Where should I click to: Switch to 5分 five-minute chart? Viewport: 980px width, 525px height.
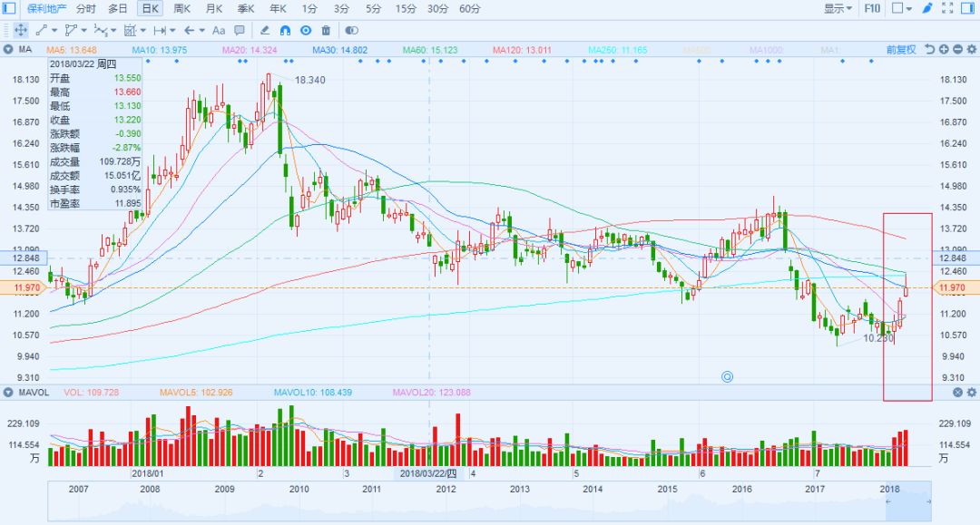(373, 9)
